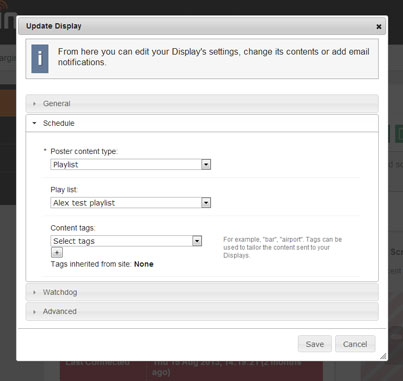Open the Poster content type dropdown
Image resolution: width=403 pixels, height=381 pixels.
pyautogui.click(x=131, y=164)
